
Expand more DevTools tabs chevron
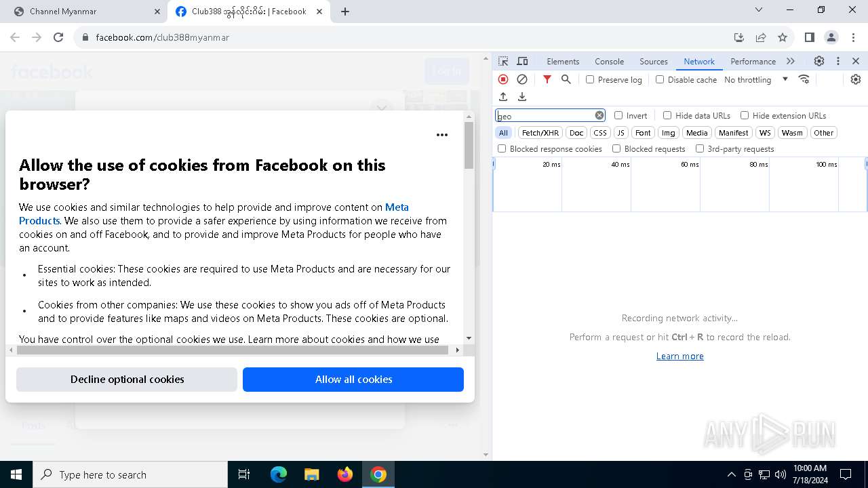pos(791,61)
